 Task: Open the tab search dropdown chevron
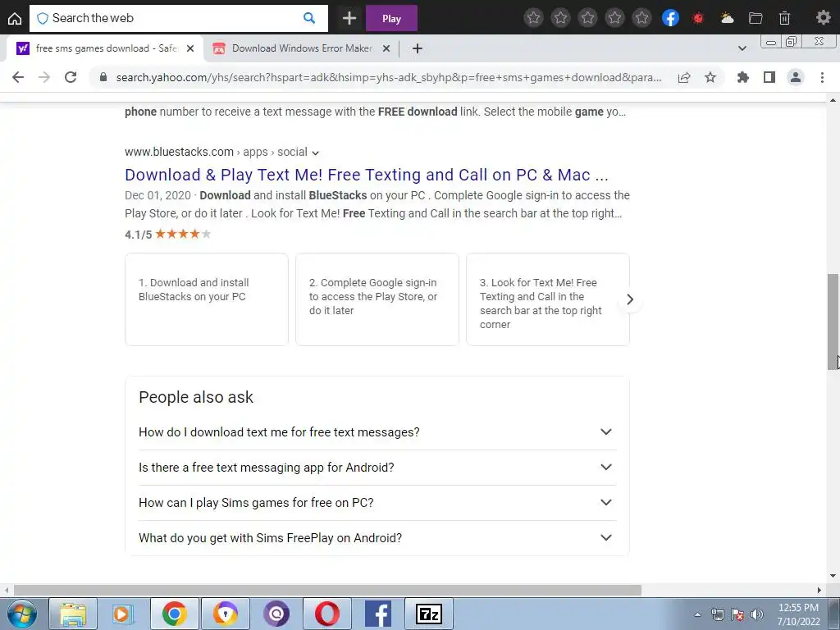742,48
